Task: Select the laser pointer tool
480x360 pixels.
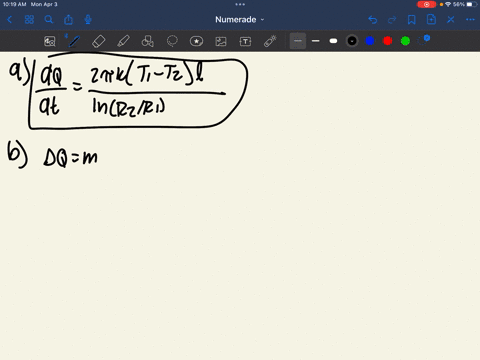Action: (270, 41)
